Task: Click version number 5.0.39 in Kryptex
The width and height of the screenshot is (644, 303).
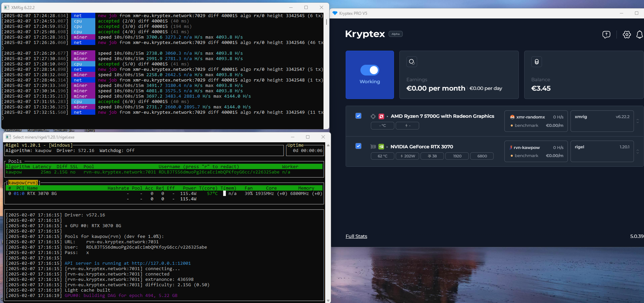Action: [637, 236]
